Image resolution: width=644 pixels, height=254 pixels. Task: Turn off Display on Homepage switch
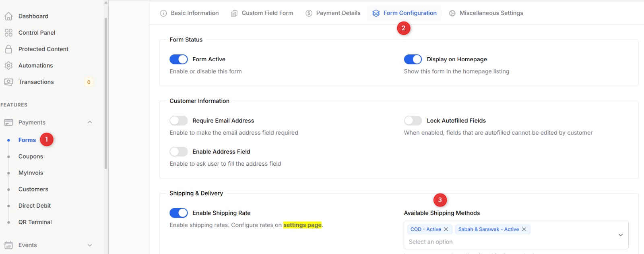[413, 59]
